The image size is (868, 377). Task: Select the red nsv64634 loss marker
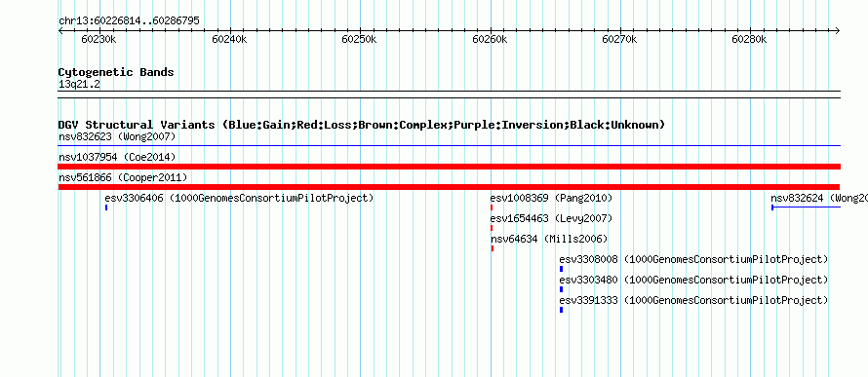493,248
